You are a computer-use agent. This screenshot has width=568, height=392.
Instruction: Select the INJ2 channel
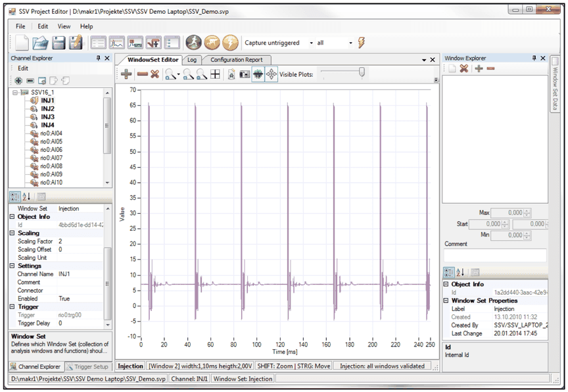(47, 109)
